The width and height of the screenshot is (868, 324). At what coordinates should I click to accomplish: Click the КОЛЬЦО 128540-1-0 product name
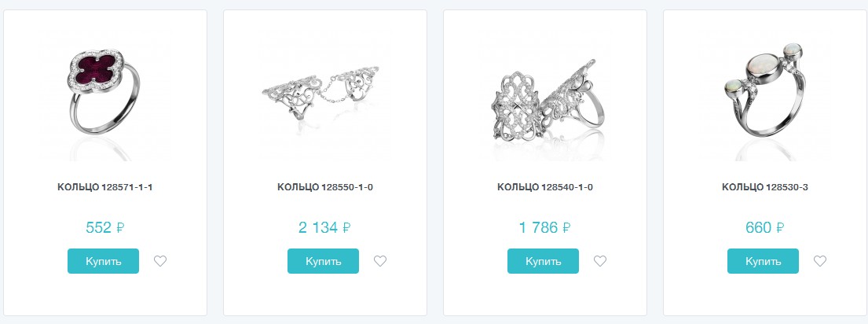coord(545,187)
